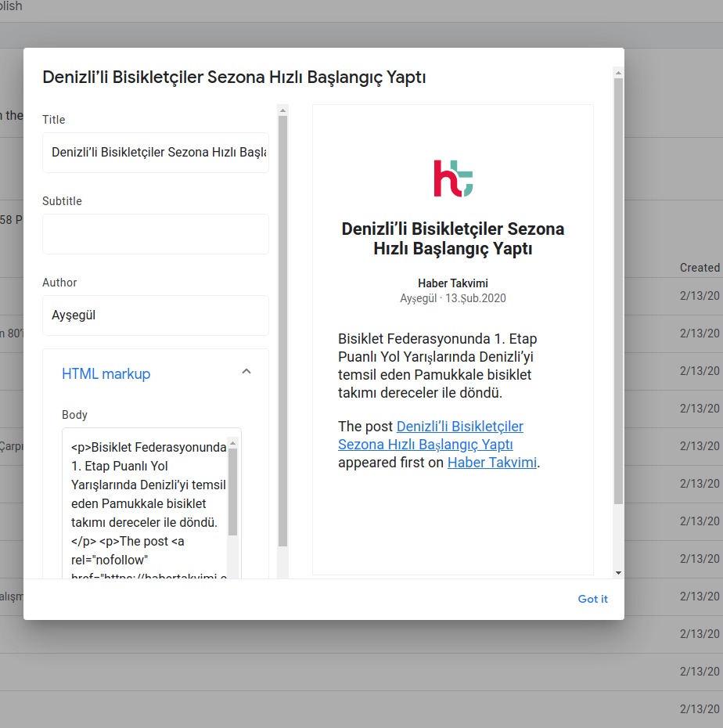The image size is (723, 728).
Task: Click the HTML markup heading
Action: pyautogui.click(x=106, y=373)
